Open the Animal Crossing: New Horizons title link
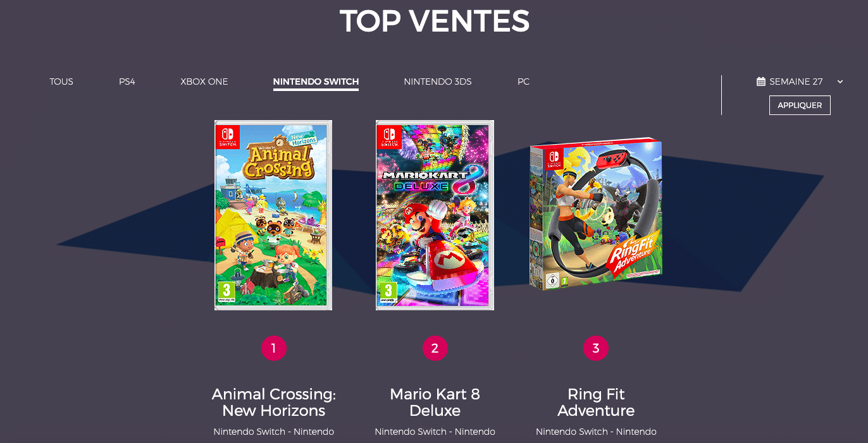This screenshot has width=868, height=443. coord(273,403)
